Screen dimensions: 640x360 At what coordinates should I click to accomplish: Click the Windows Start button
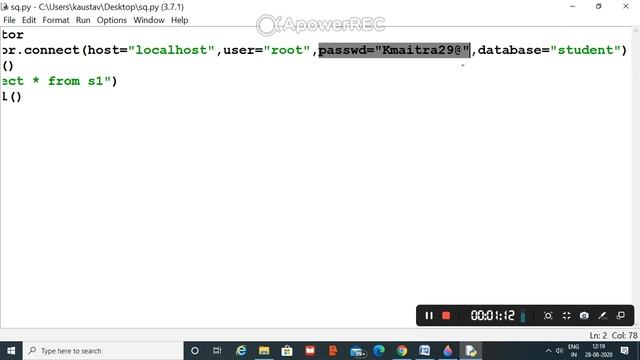click(11, 351)
